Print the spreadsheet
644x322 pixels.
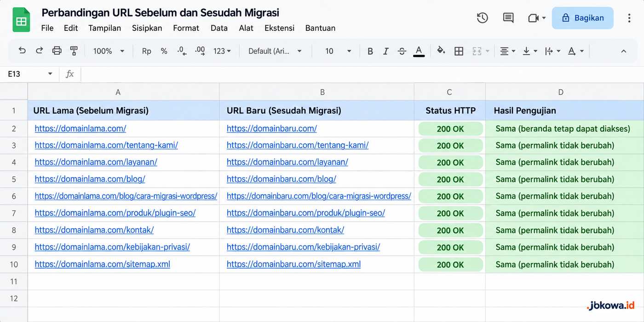click(x=57, y=51)
